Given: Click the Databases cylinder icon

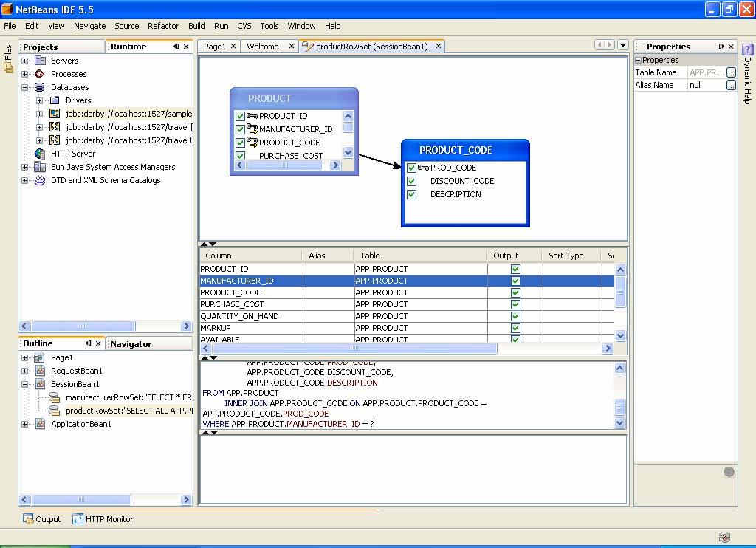Looking at the screenshot, I should (x=40, y=87).
